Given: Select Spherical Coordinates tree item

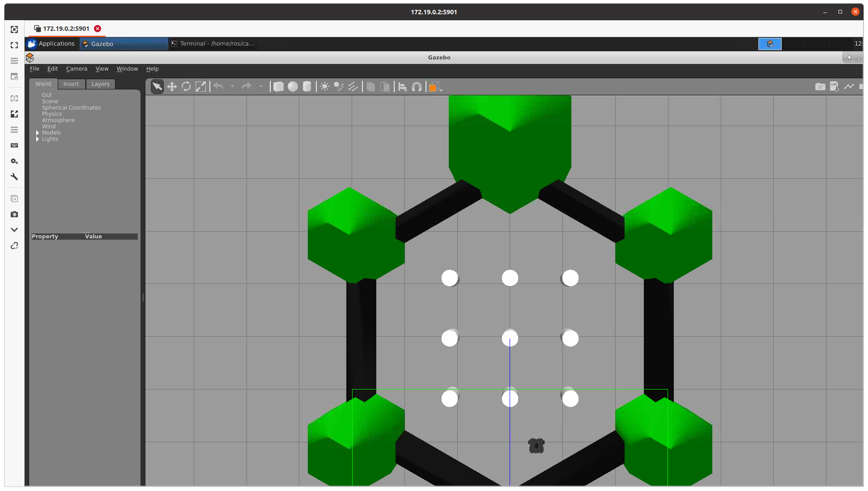Looking at the screenshot, I should click(x=72, y=107).
